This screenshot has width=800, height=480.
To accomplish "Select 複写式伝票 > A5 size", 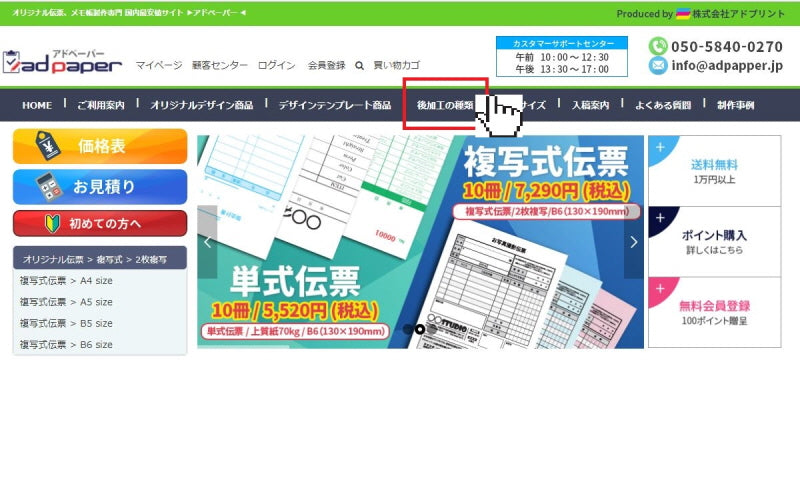I will pos(66,302).
